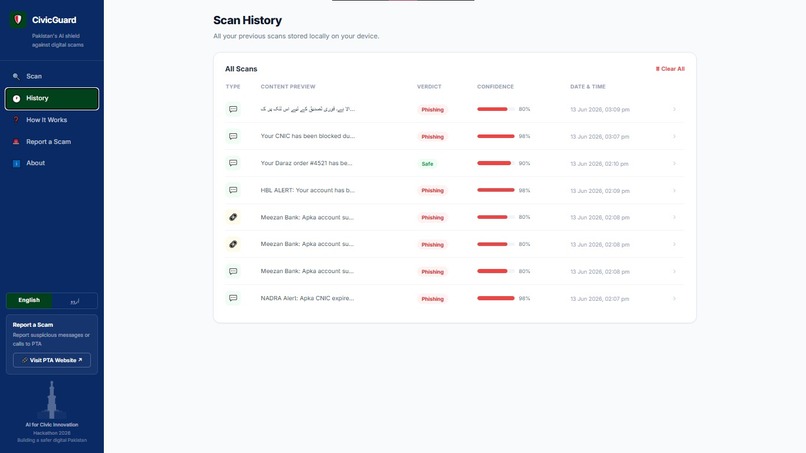Click the Urdu content preview text
806x453 pixels.
coord(307,109)
